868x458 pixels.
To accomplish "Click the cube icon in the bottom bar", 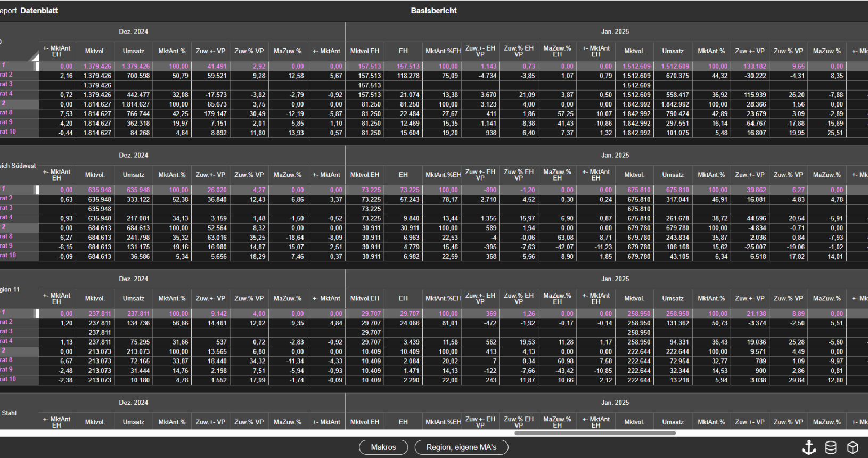I will pos(853,447).
